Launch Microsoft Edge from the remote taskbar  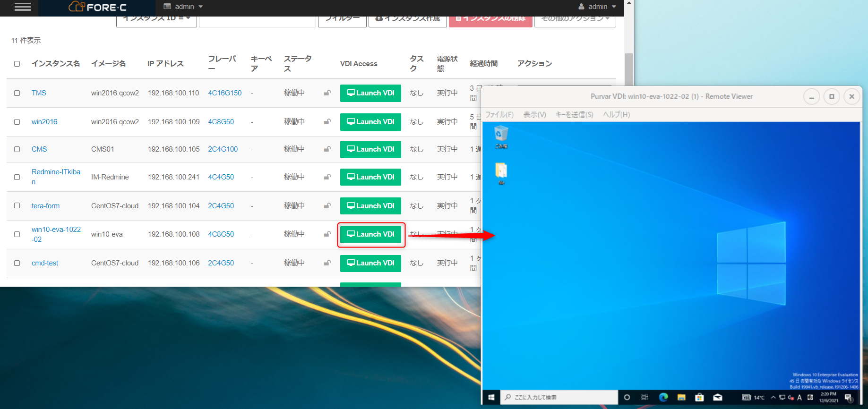[663, 397]
